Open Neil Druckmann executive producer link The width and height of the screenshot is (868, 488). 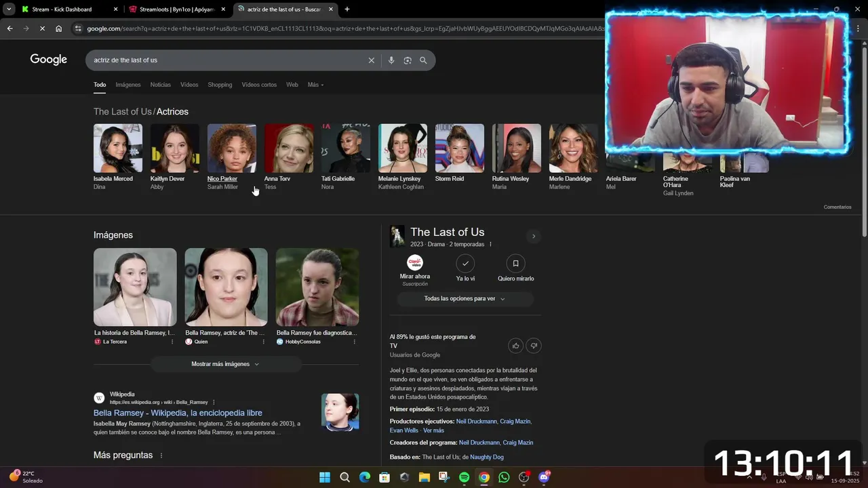coord(476,422)
